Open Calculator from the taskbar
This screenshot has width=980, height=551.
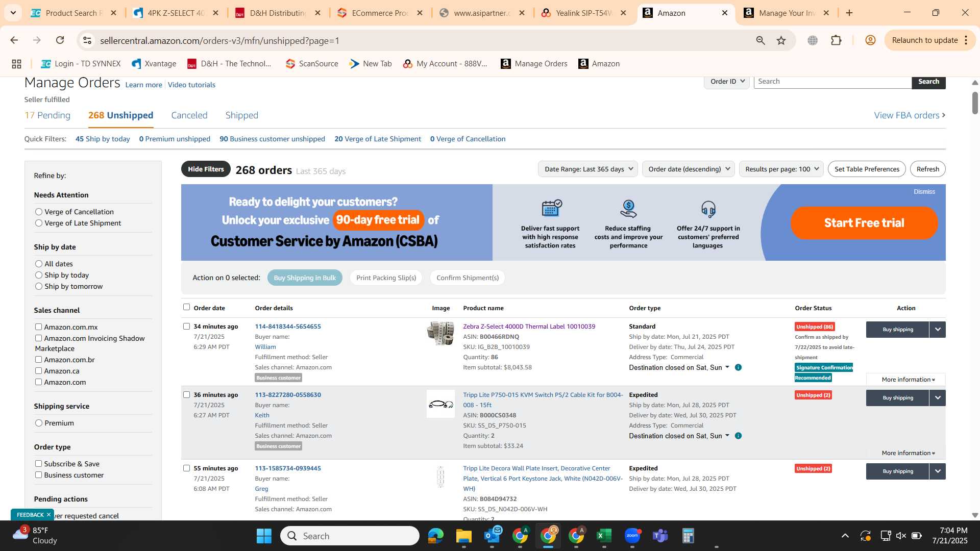click(688, 536)
